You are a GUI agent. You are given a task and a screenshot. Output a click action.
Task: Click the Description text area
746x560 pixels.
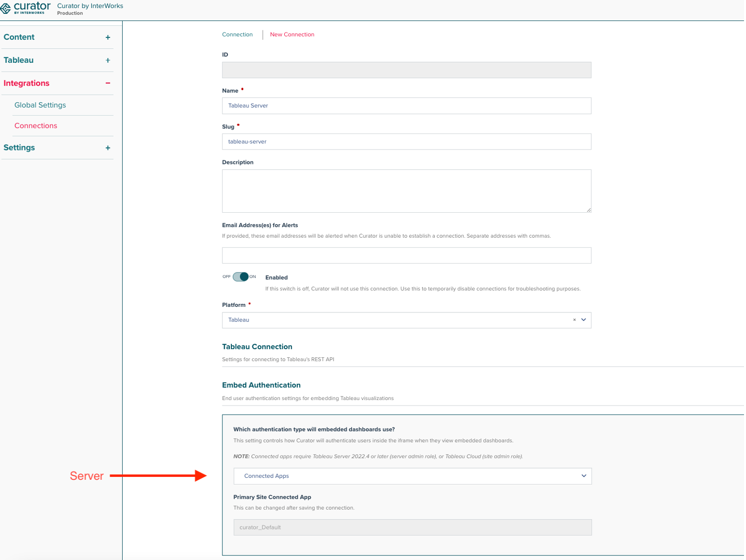click(x=406, y=191)
